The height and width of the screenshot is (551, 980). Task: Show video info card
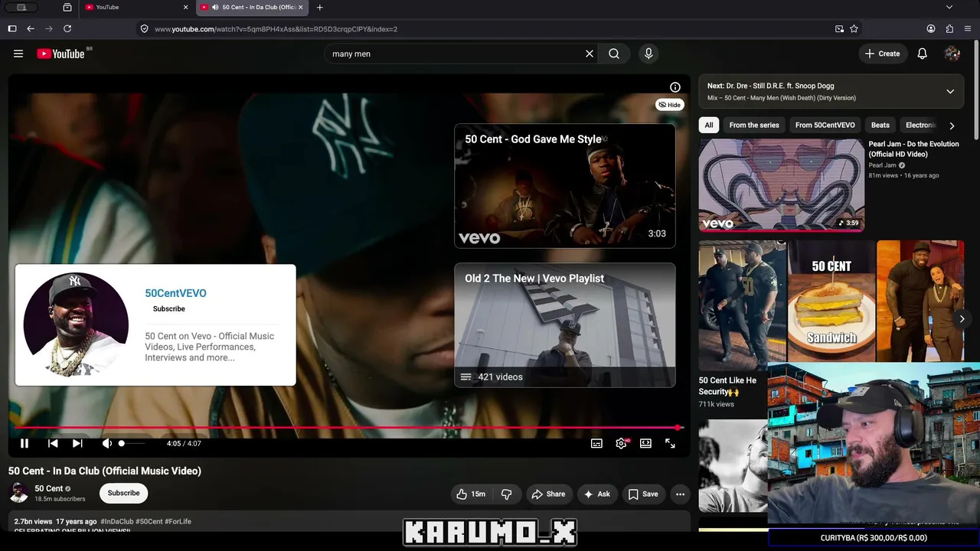[675, 87]
